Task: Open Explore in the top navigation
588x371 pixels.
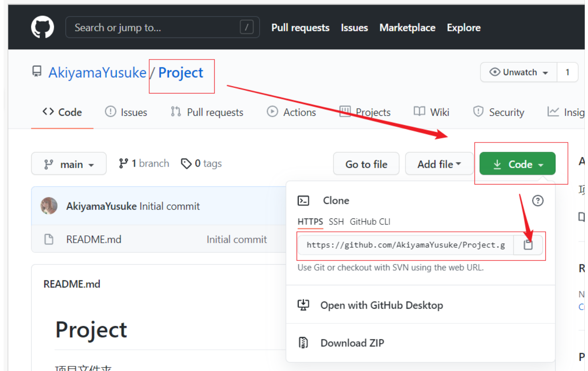Action: [464, 27]
